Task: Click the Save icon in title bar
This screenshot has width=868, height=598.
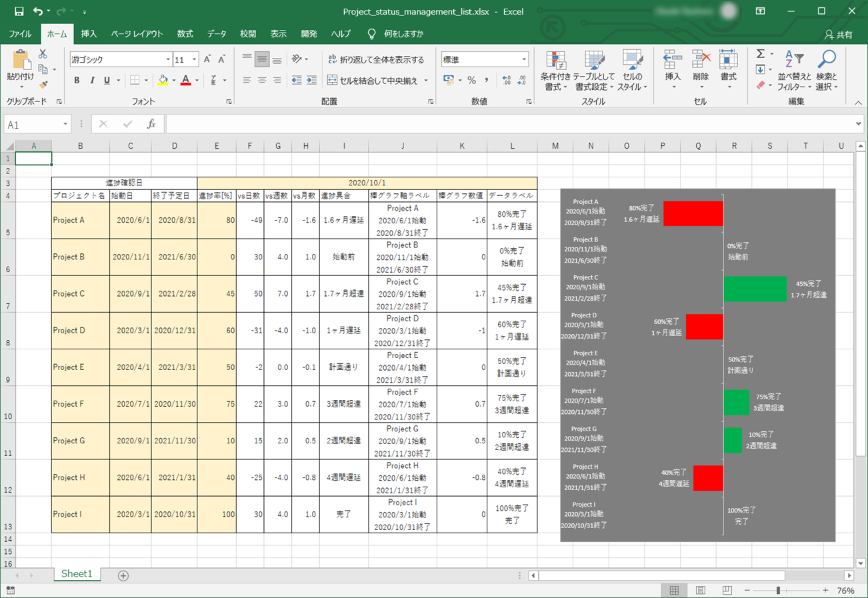Action: [x=19, y=11]
